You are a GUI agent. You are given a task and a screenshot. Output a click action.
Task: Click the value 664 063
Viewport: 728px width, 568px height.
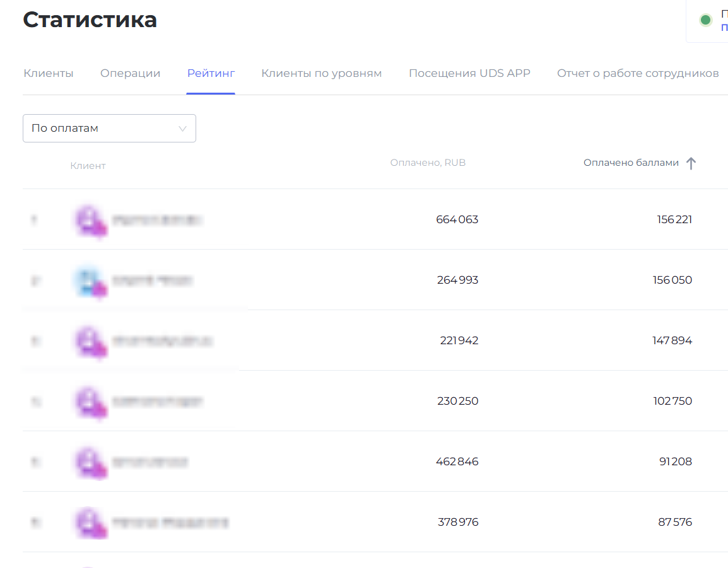457,219
